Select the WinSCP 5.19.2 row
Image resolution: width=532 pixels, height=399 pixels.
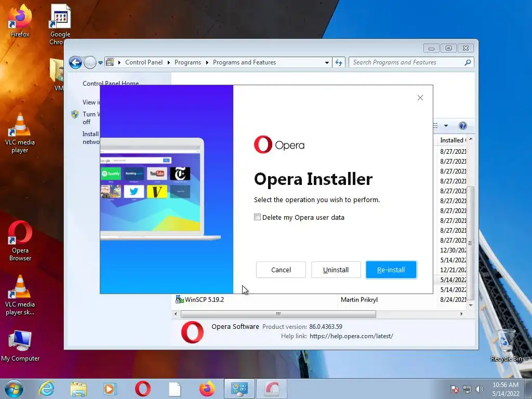tap(320, 300)
